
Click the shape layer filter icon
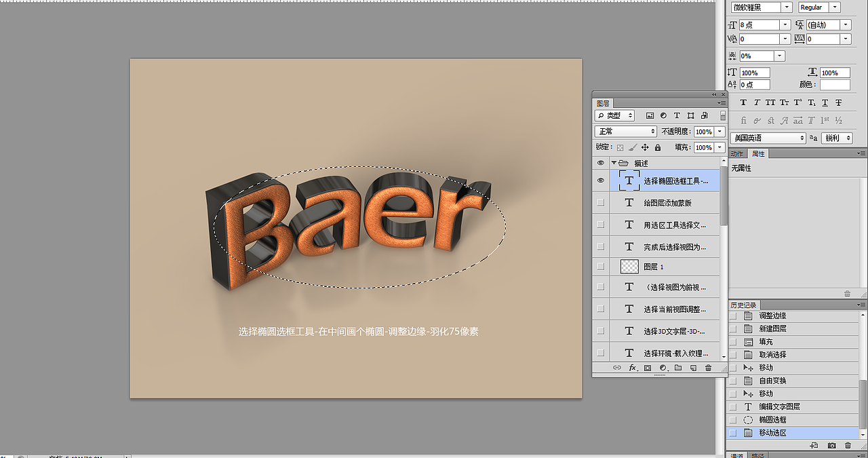click(691, 116)
